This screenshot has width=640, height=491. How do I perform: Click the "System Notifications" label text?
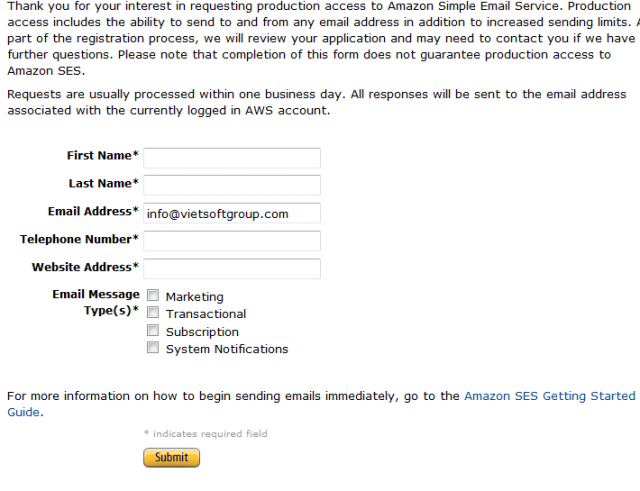227,349
